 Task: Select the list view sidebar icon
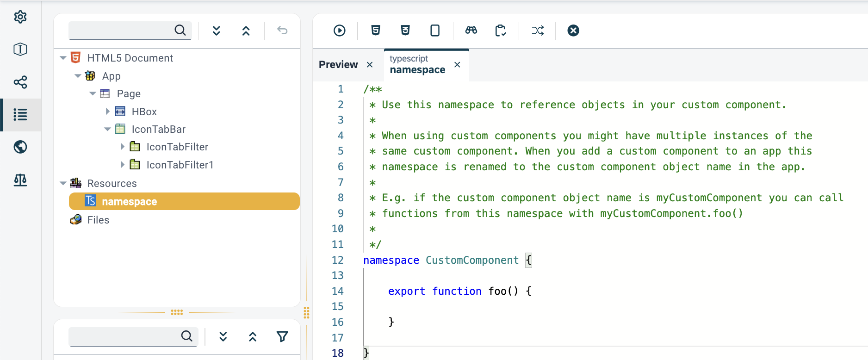click(x=20, y=115)
